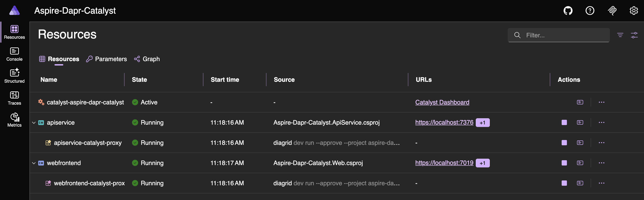Image resolution: width=644 pixels, height=200 pixels.
Task: Stop the apiservice resource
Action: (x=564, y=122)
